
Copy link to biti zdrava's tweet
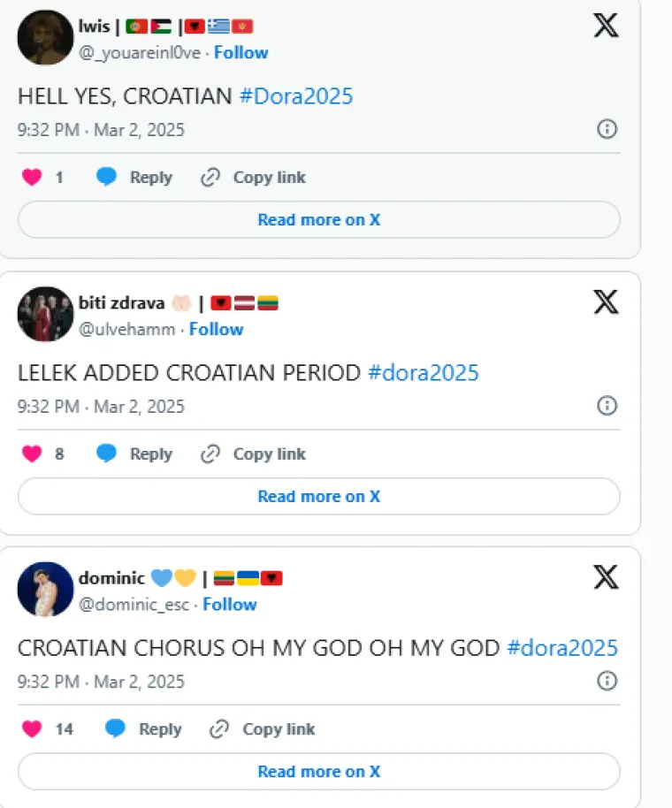point(253,454)
